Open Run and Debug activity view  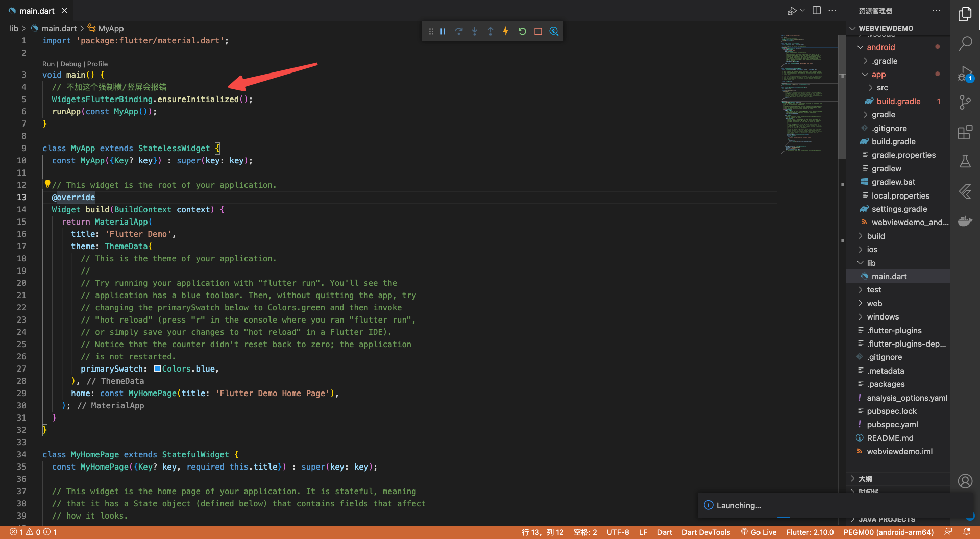click(x=965, y=74)
